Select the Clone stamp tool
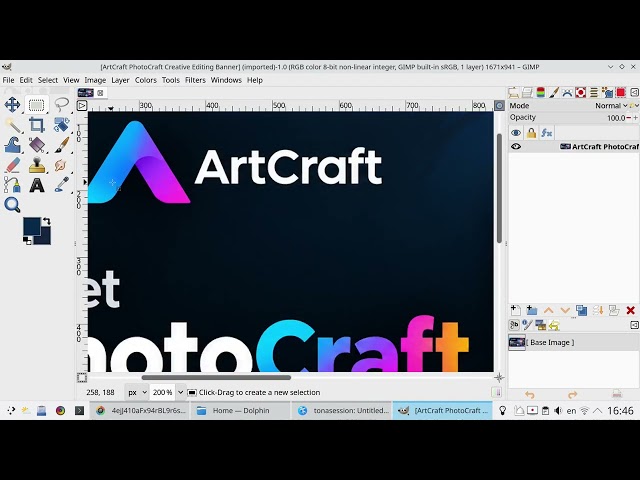 pos(36,165)
